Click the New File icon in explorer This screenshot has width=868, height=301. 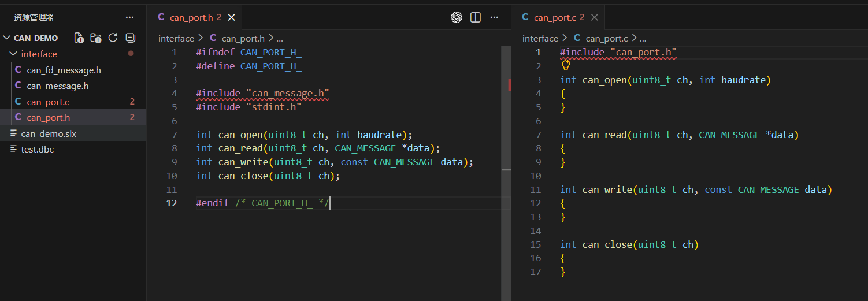click(x=80, y=38)
